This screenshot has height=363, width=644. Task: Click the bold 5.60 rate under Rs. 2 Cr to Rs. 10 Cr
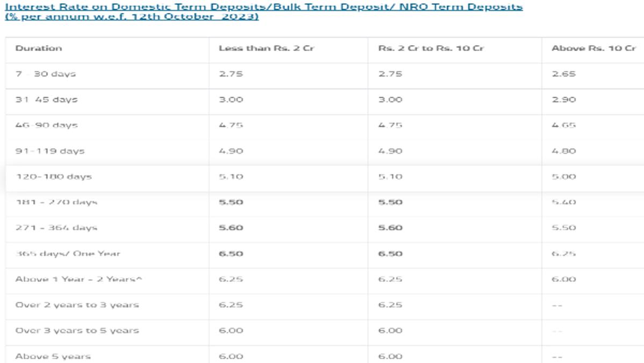(390, 227)
